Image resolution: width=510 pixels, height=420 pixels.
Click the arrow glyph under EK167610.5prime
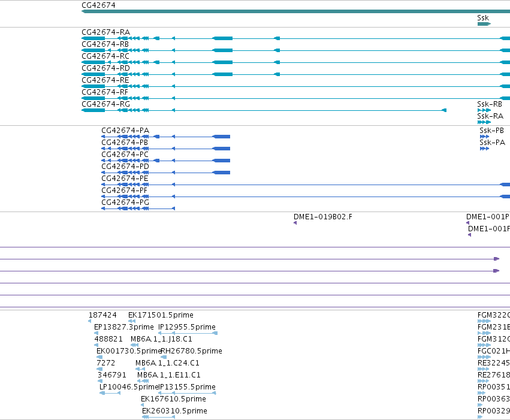pyautogui.click(x=143, y=406)
